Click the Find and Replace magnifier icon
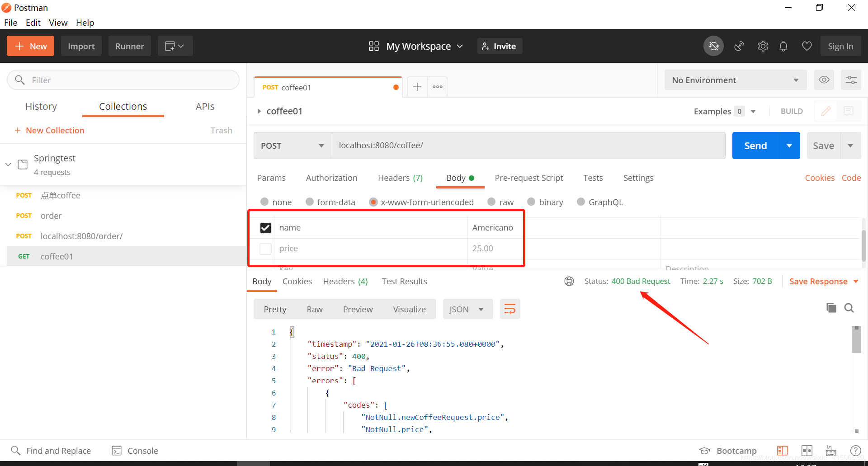868x466 pixels. pyautogui.click(x=16, y=451)
